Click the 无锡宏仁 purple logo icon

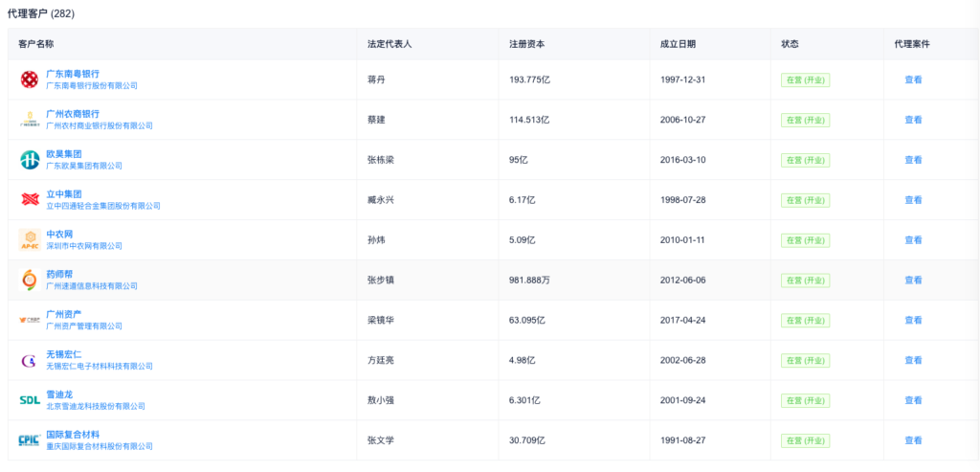pyautogui.click(x=29, y=361)
